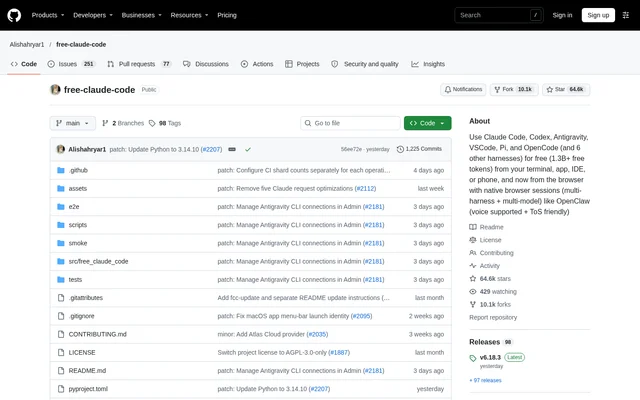Open the .github folder
Screen dimensions: 640x400
[78, 170]
